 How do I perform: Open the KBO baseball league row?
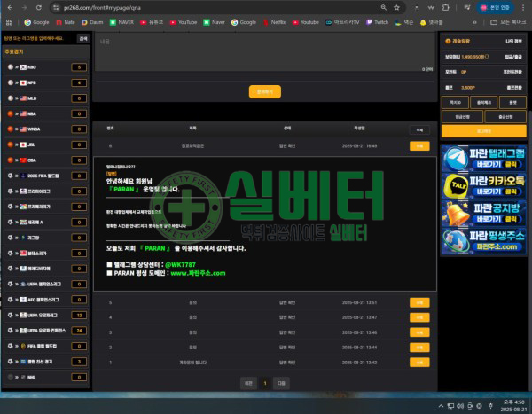pos(46,67)
